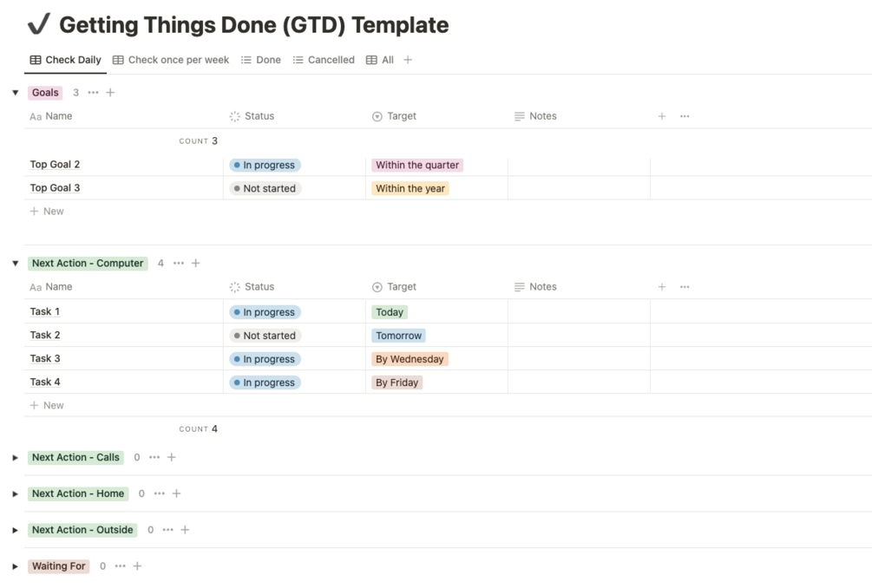Select the In progress status pill on Task 1
Viewport: 872px width, 588px height.
tap(264, 311)
